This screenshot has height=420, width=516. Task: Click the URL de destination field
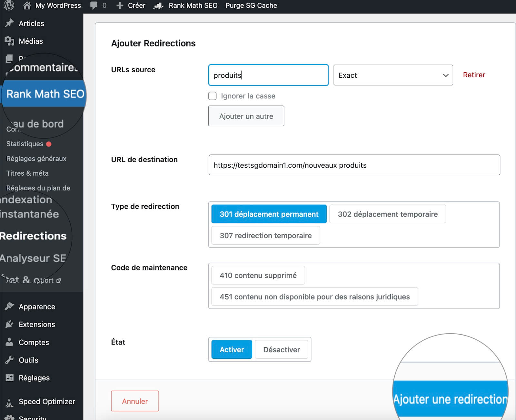click(354, 165)
